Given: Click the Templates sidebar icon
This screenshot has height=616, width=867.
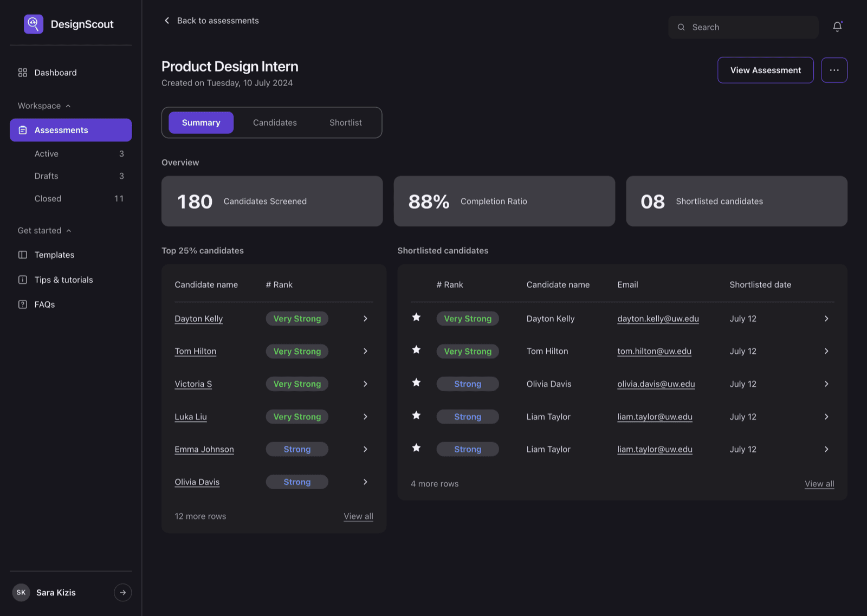Looking at the screenshot, I should click(x=23, y=255).
